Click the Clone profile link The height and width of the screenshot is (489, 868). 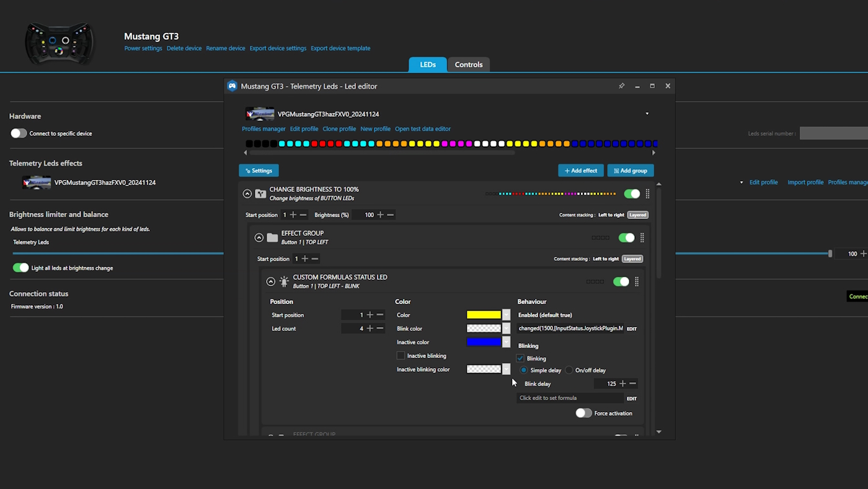click(x=339, y=129)
